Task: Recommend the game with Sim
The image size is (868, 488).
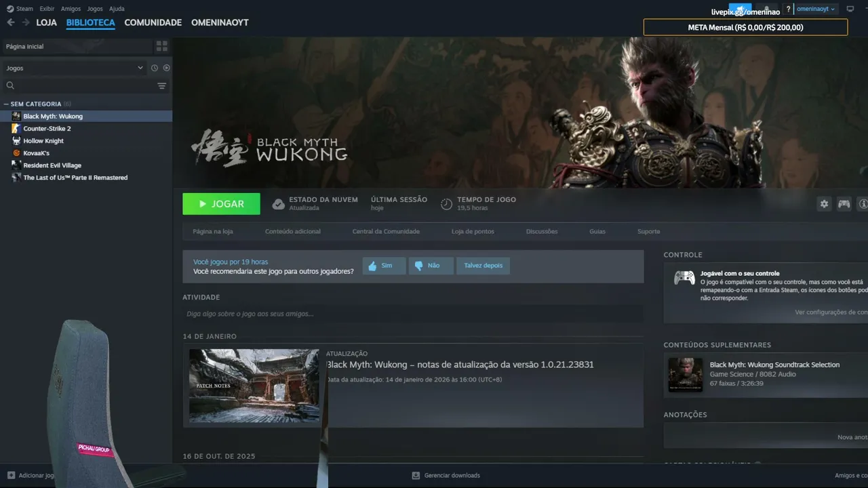Action: 384,266
